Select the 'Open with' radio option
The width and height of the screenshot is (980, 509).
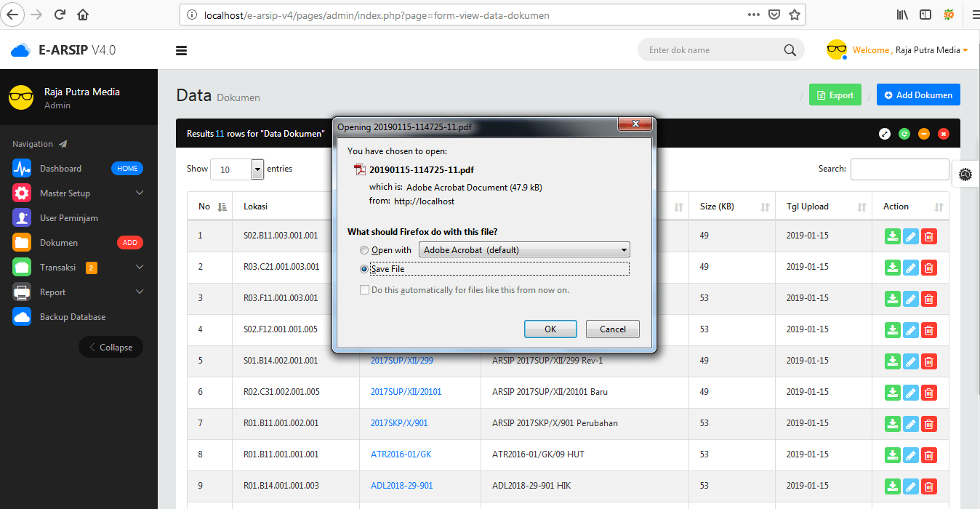coord(364,249)
